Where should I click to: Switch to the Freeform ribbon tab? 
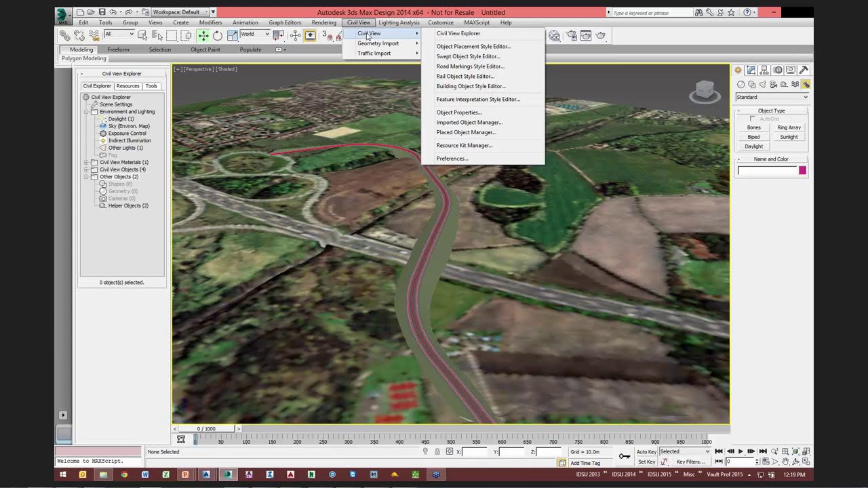coord(118,49)
